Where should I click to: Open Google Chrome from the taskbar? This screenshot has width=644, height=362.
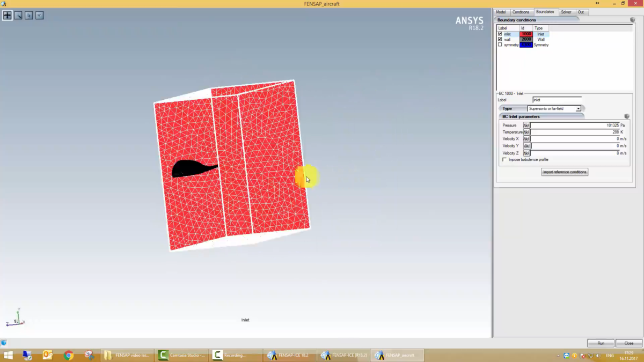coord(68,356)
